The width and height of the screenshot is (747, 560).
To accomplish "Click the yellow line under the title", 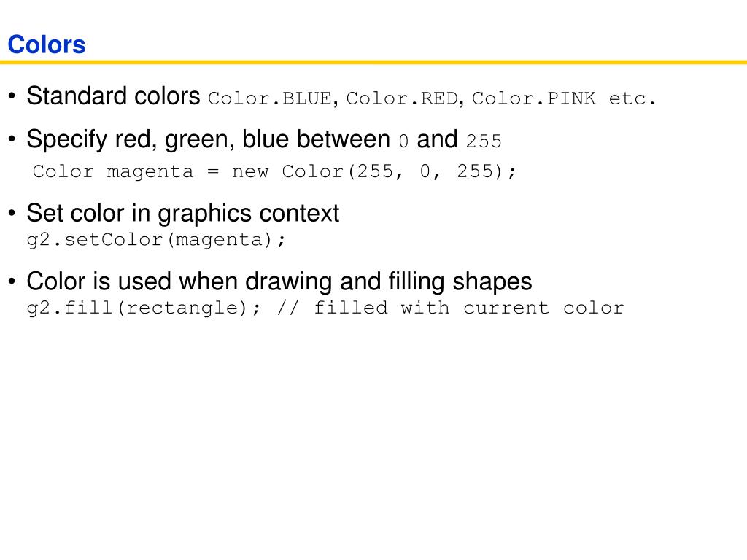I will click(x=373, y=62).
